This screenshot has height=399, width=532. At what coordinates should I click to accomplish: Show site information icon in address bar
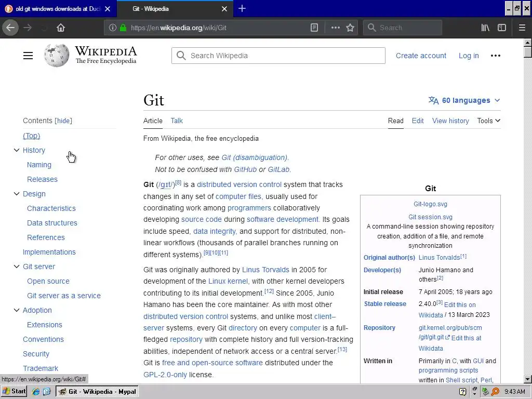(113, 28)
